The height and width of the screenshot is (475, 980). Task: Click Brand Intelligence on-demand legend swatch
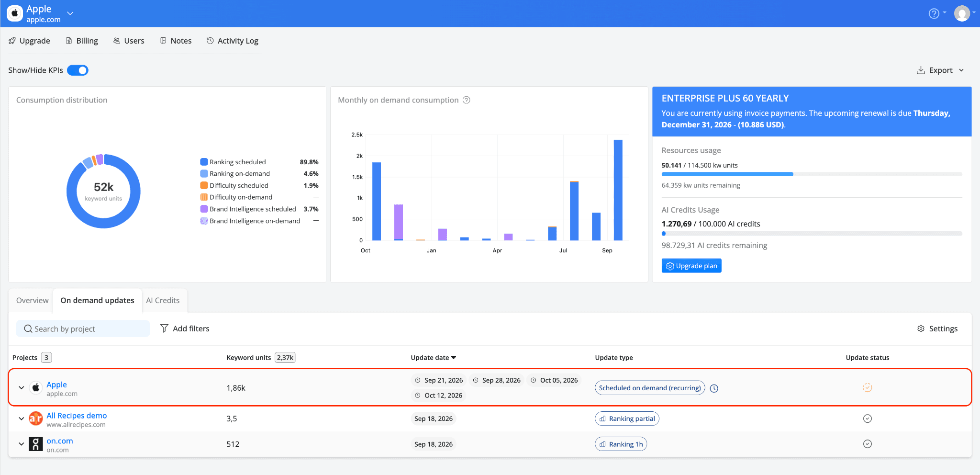(204, 221)
